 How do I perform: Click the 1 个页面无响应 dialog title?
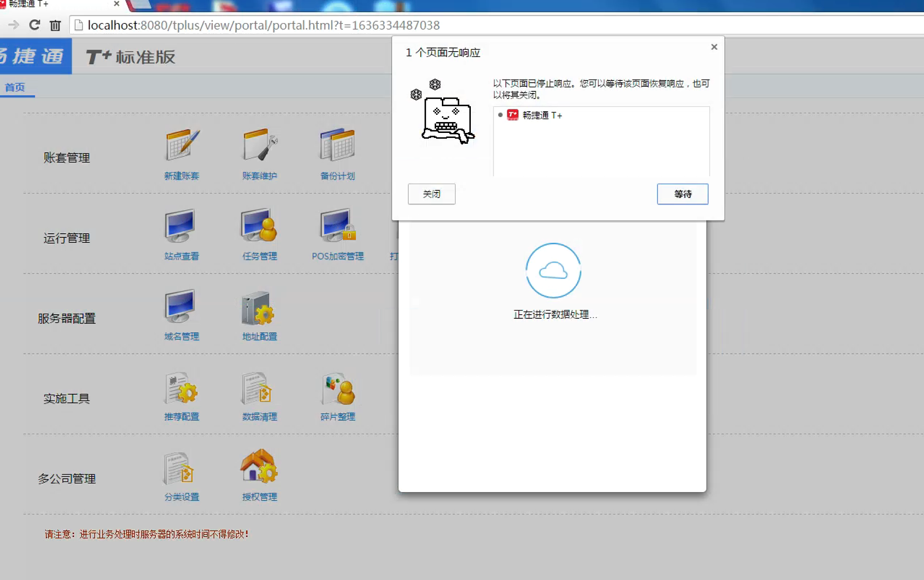(443, 52)
